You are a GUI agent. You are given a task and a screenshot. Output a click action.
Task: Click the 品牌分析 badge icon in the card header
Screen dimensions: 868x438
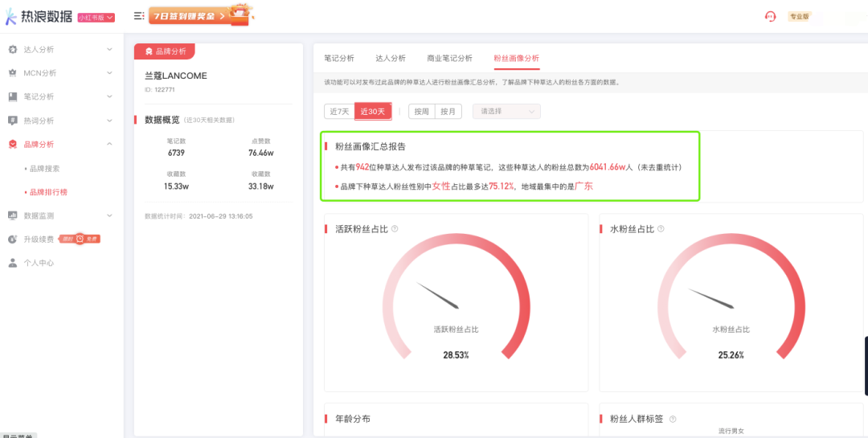pyautogui.click(x=149, y=51)
